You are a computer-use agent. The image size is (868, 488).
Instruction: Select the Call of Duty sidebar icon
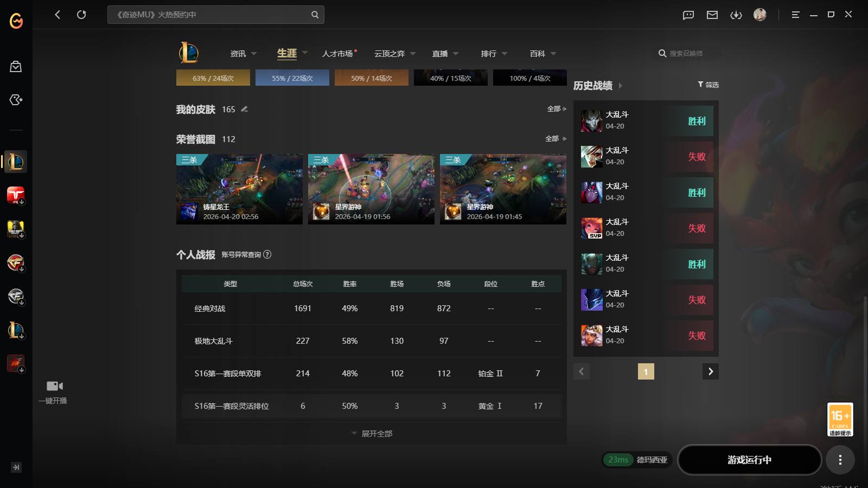16,229
